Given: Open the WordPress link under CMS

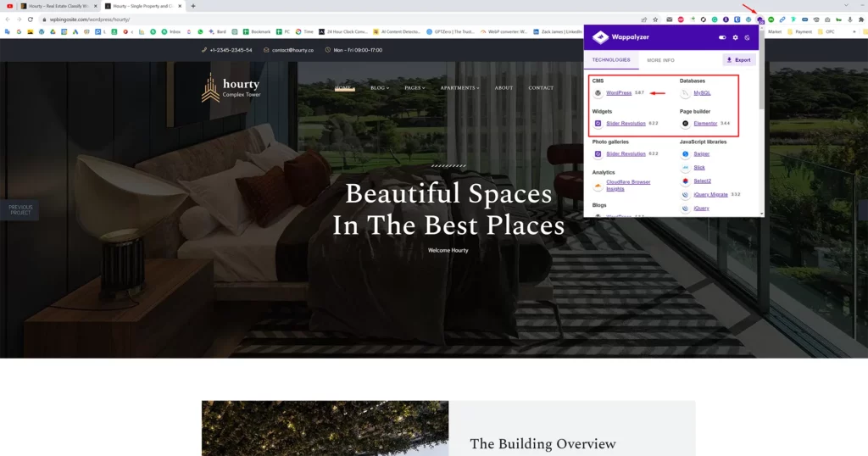Looking at the screenshot, I should (618, 93).
